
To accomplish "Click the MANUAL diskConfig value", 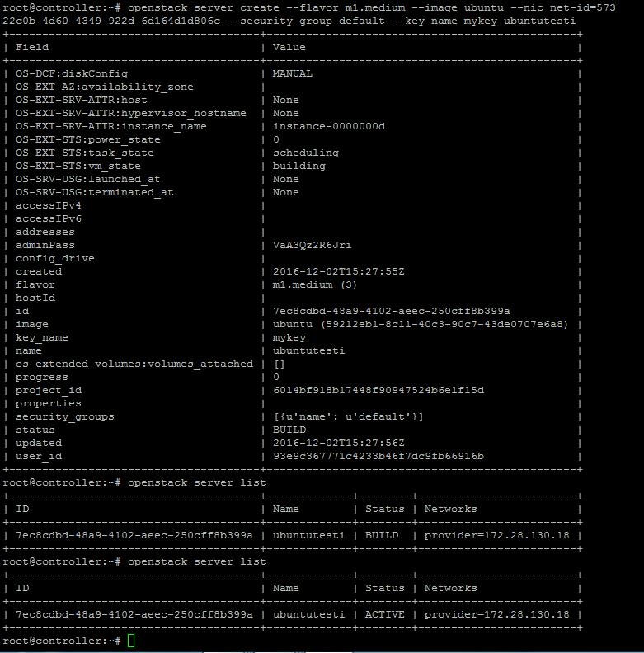I will (293, 73).
